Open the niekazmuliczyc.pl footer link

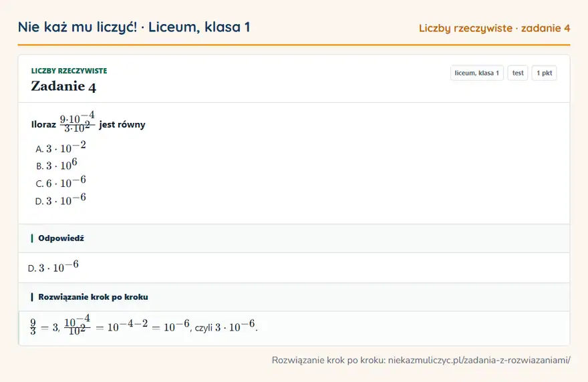pyautogui.click(x=479, y=360)
